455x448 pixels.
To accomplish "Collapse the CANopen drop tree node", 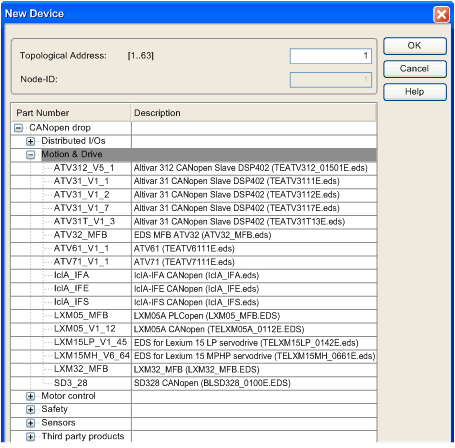I will [19, 128].
